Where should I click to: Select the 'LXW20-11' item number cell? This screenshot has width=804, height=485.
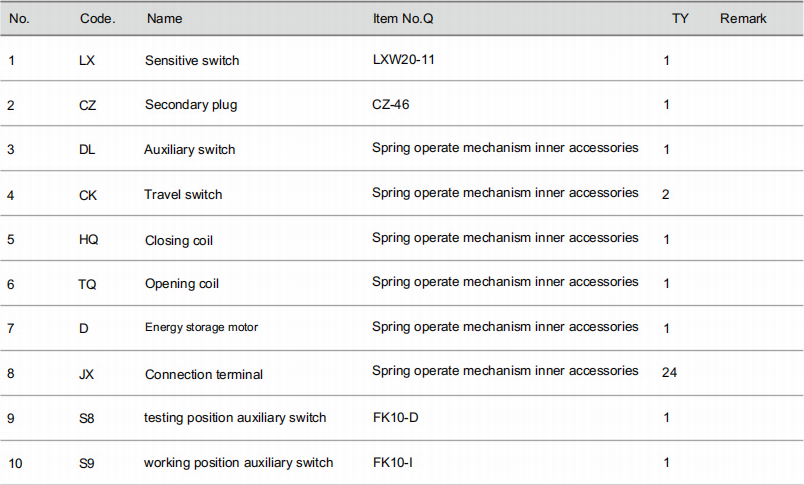click(x=404, y=59)
